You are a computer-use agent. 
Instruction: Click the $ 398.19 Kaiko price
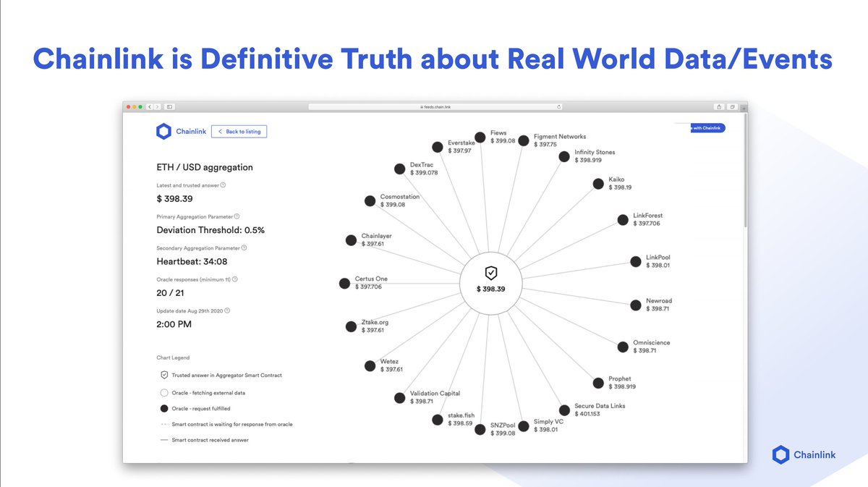pos(620,187)
